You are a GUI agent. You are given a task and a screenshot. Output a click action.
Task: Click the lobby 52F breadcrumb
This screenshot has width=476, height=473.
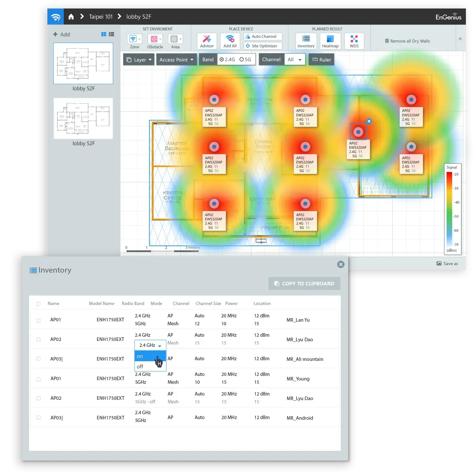tap(139, 17)
